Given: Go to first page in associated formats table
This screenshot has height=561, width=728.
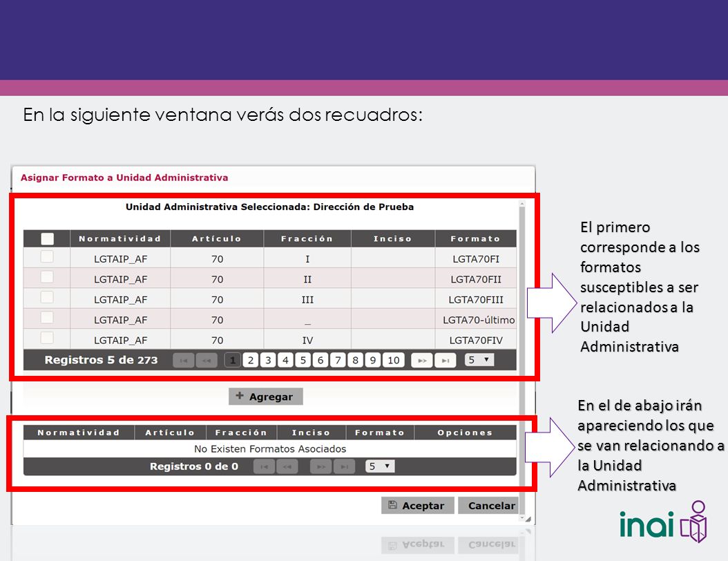Looking at the screenshot, I should [264, 467].
